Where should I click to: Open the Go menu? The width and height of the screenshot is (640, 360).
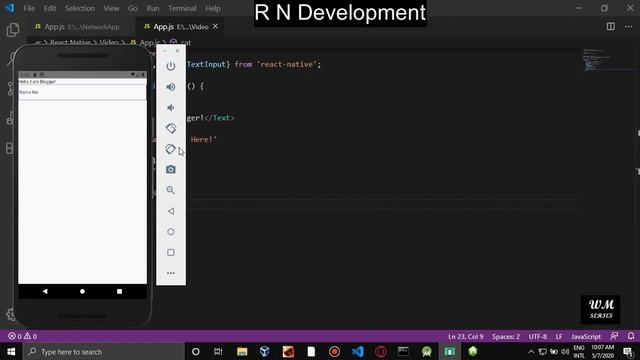[x=133, y=8]
